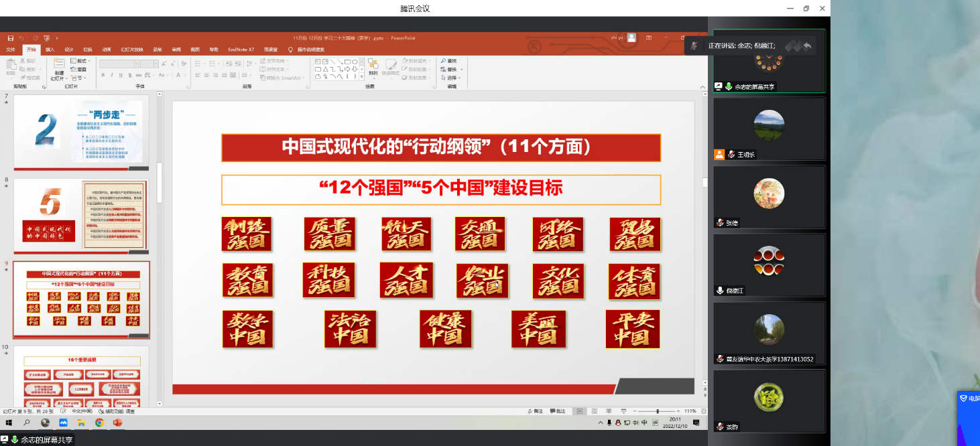The height and width of the screenshot is (446, 980).
Task: Select slide 8 thumbnail in panel
Action: (x=81, y=218)
